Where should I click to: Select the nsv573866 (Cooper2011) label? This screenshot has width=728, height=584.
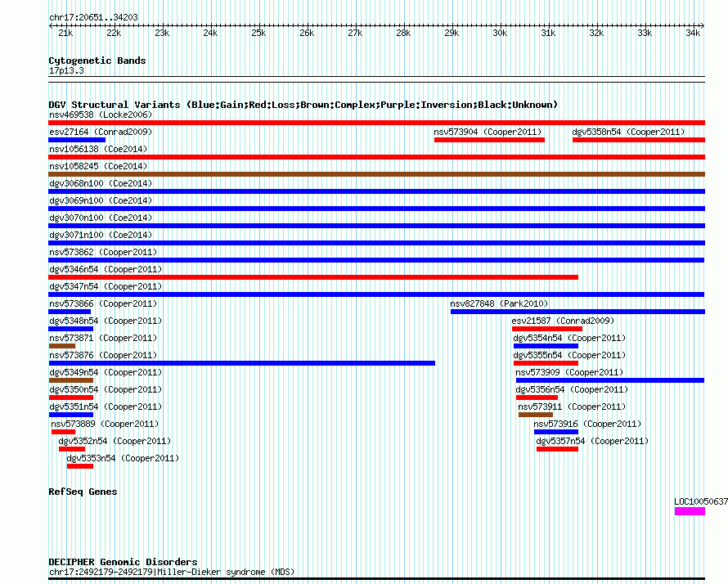[103, 303]
